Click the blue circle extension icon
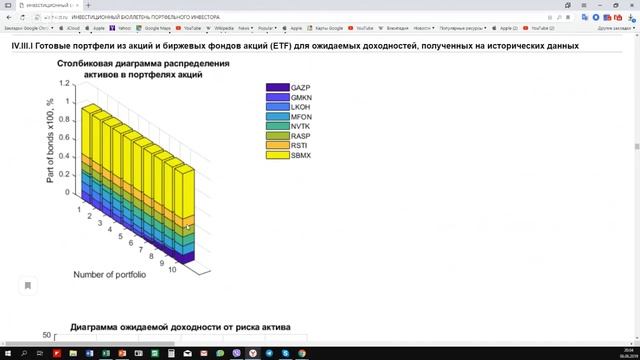 click(x=596, y=18)
